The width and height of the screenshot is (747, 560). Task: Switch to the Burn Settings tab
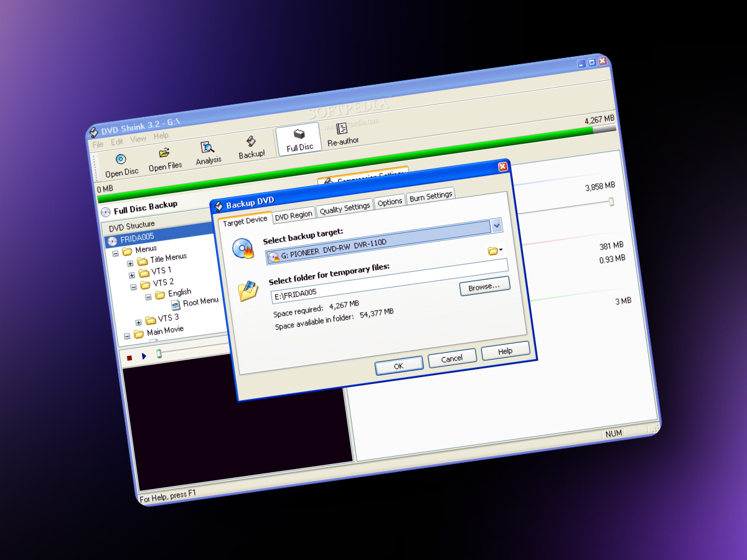point(431,196)
